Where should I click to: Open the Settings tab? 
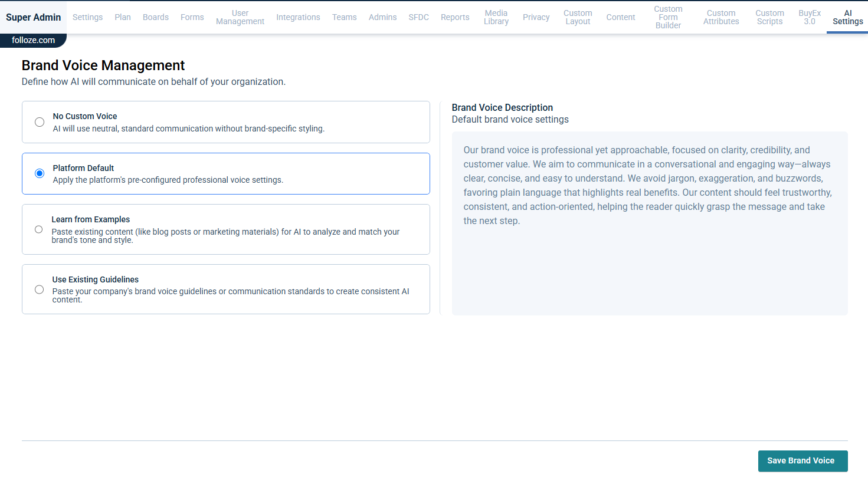point(87,17)
